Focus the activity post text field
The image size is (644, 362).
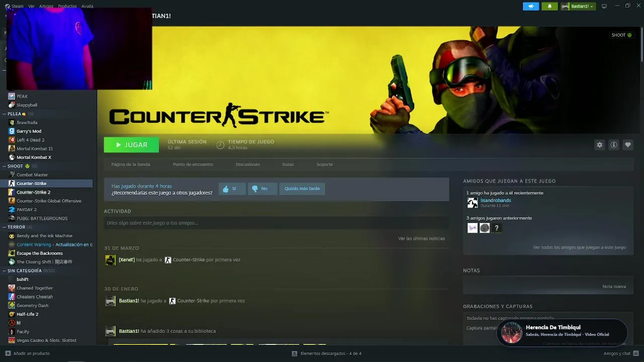276,223
